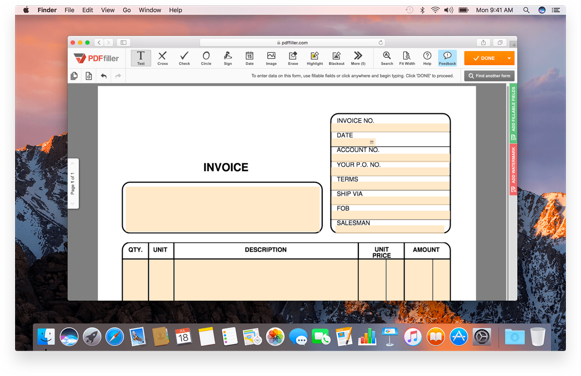The image size is (581, 376).
Task: Click the page up arrow on the page navigator
Action: [x=73, y=163]
